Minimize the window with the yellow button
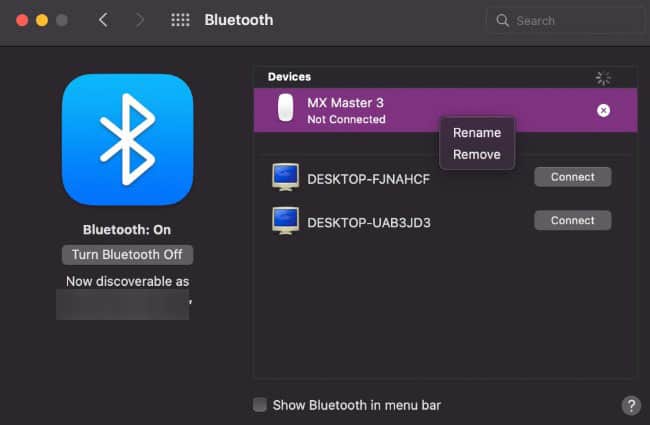Viewport: 650px width, 425px height. click(x=41, y=20)
